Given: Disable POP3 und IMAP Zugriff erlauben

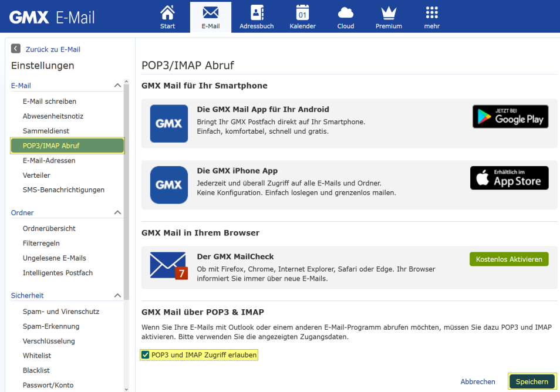Looking at the screenshot, I should [x=145, y=354].
